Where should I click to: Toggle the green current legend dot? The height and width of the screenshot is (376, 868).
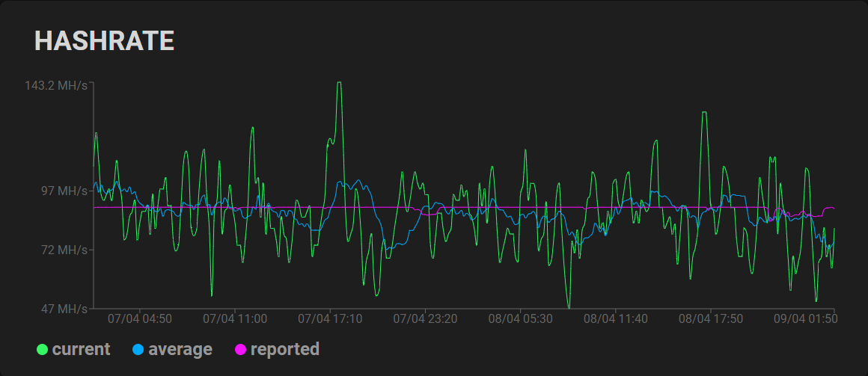[42, 349]
